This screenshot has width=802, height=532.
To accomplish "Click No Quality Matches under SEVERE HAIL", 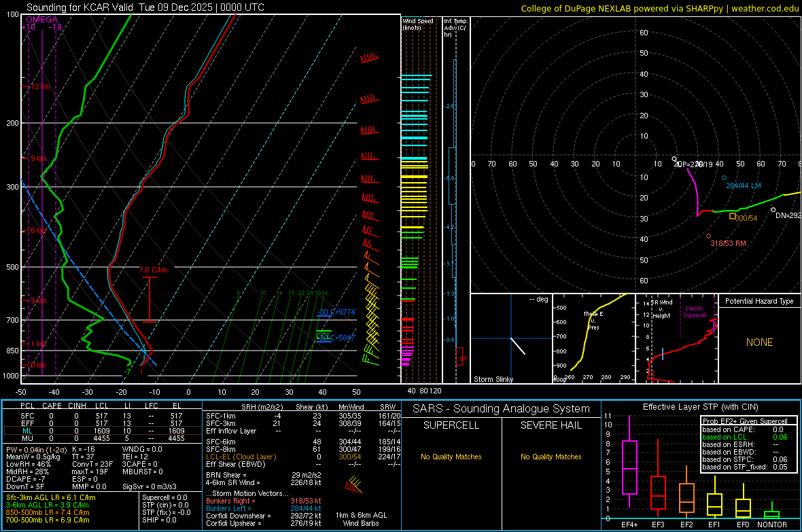I will (551, 457).
